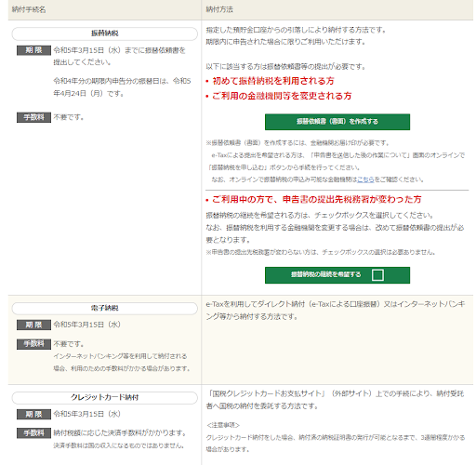Click red text 初めて振替納税を利用される方
The height and width of the screenshot is (465, 476).
[273, 81]
